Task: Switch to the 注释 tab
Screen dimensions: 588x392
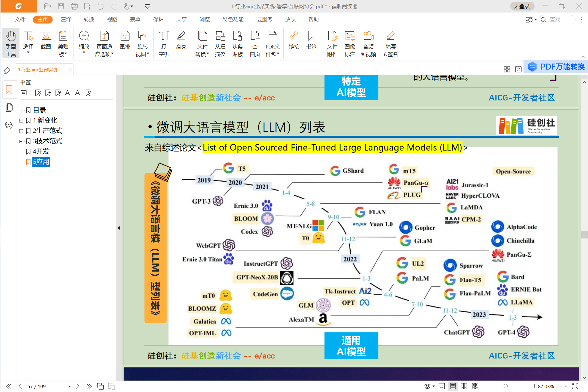Action: [x=66, y=19]
